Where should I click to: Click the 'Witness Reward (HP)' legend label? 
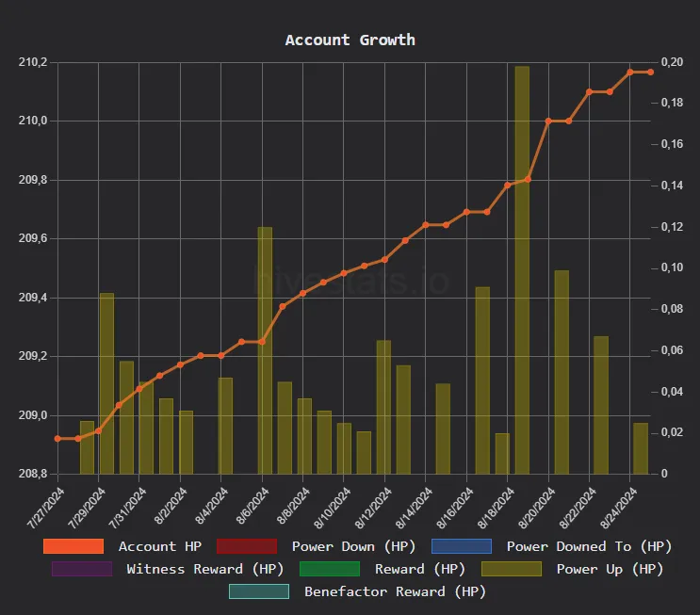[204, 569]
